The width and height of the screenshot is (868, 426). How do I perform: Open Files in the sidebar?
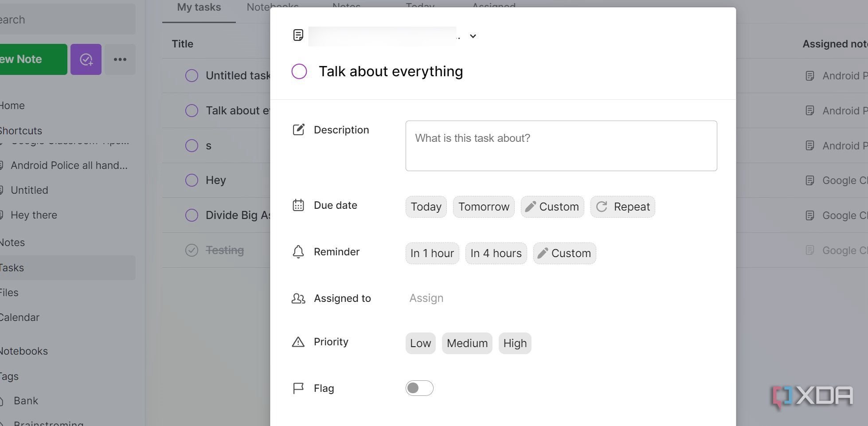(9, 293)
